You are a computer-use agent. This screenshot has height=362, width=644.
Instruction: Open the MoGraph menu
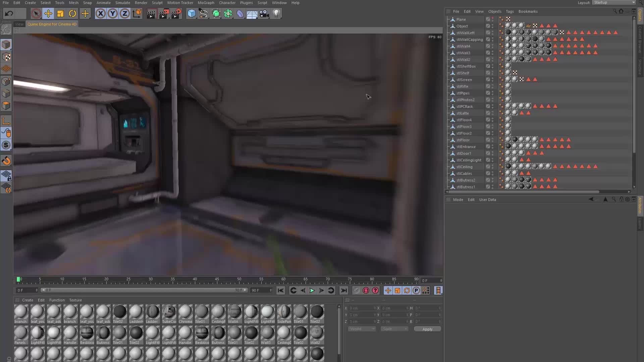(206, 3)
